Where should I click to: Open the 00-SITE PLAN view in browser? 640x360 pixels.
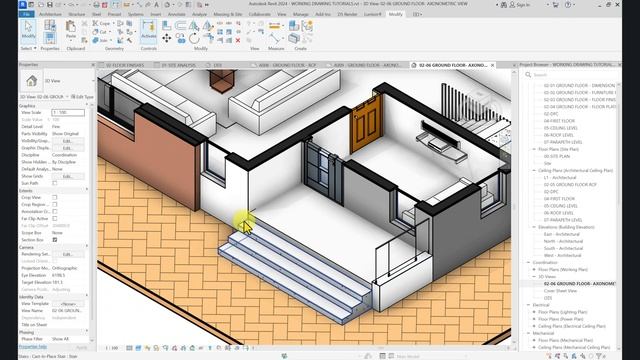pyautogui.click(x=557, y=156)
